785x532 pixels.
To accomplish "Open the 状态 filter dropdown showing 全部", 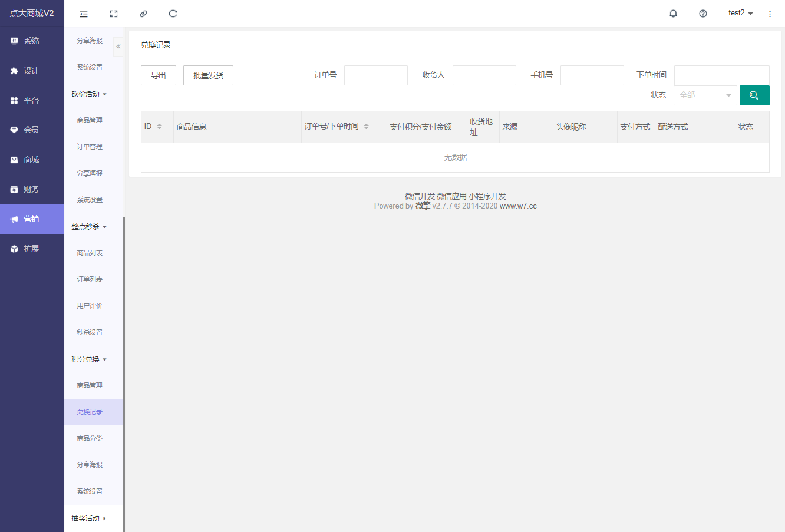I will point(705,95).
